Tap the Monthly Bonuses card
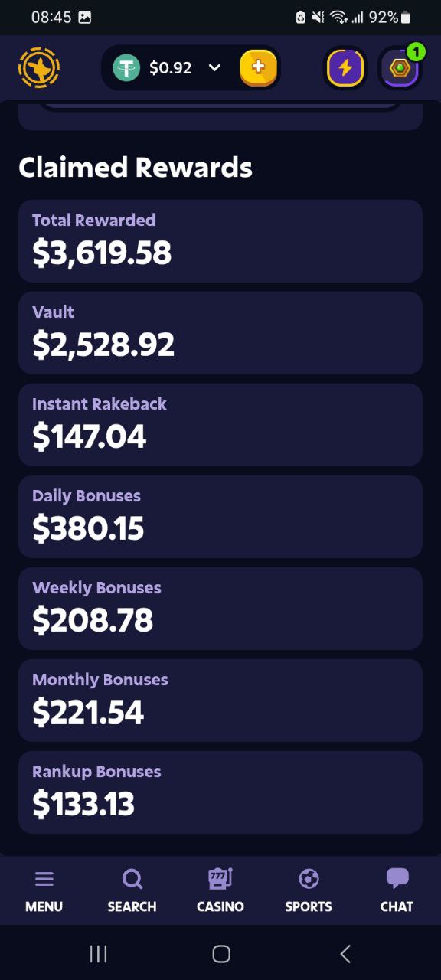The height and width of the screenshot is (980, 441). [x=220, y=701]
